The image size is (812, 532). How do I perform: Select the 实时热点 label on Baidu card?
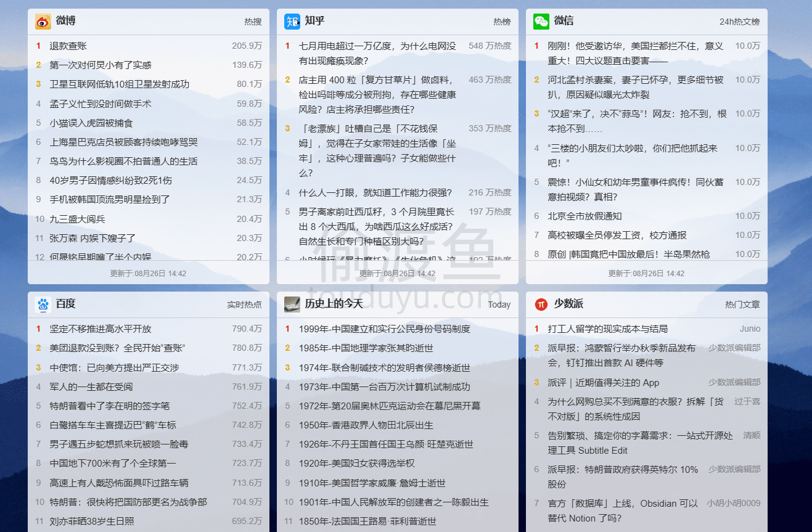coord(244,305)
